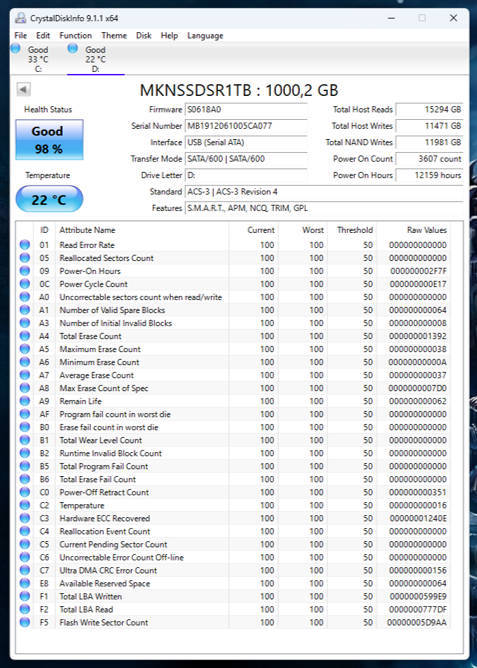Click the status icon for Total LBA Written
The height and width of the screenshot is (668, 477).
click(x=25, y=596)
